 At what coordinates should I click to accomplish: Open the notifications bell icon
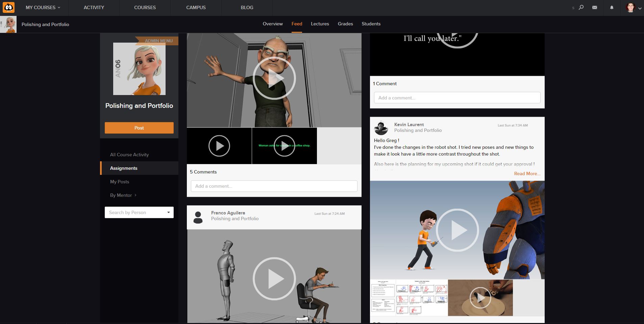612,7
